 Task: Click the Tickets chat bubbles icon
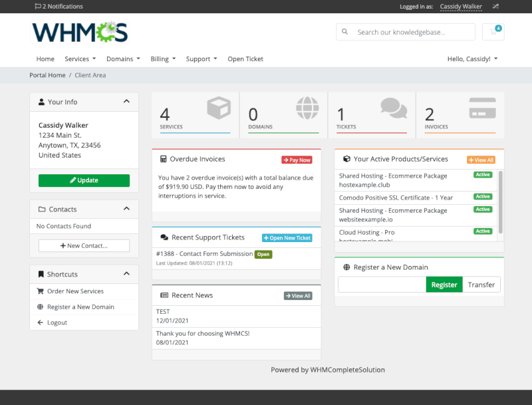coord(394,108)
